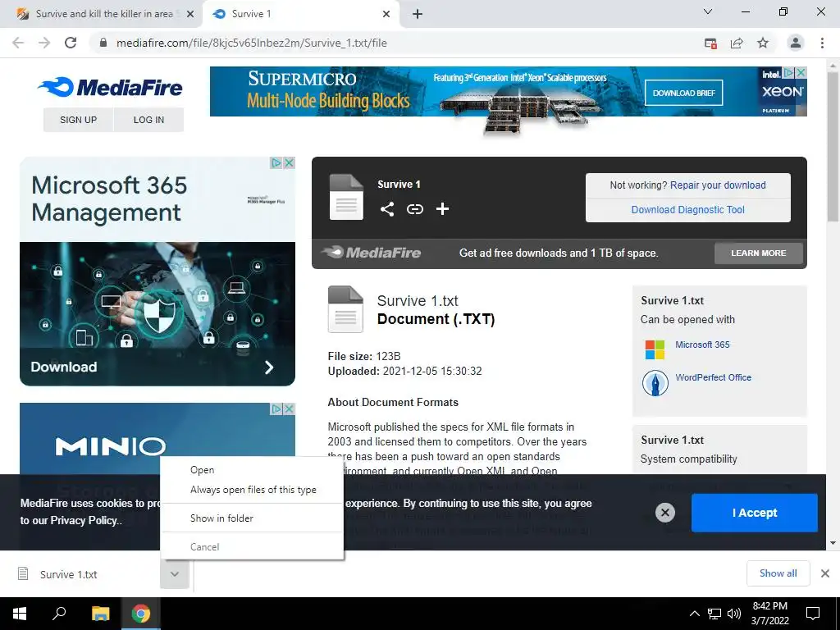Open the Chrome profile avatar
Viewport: 840px width, 630px height.
pyautogui.click(x=796, y=43)
